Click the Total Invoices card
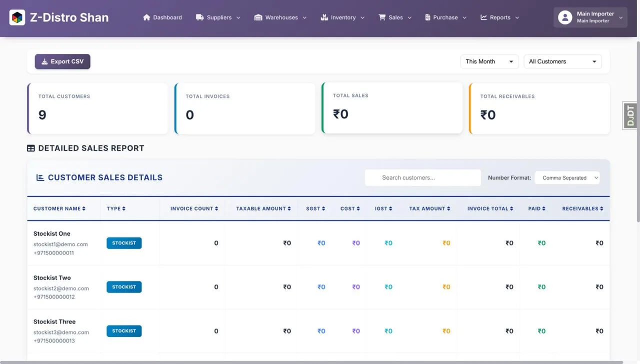Image resolution: width=640 pixels, height=364 pixels. [x=245, y=108]
